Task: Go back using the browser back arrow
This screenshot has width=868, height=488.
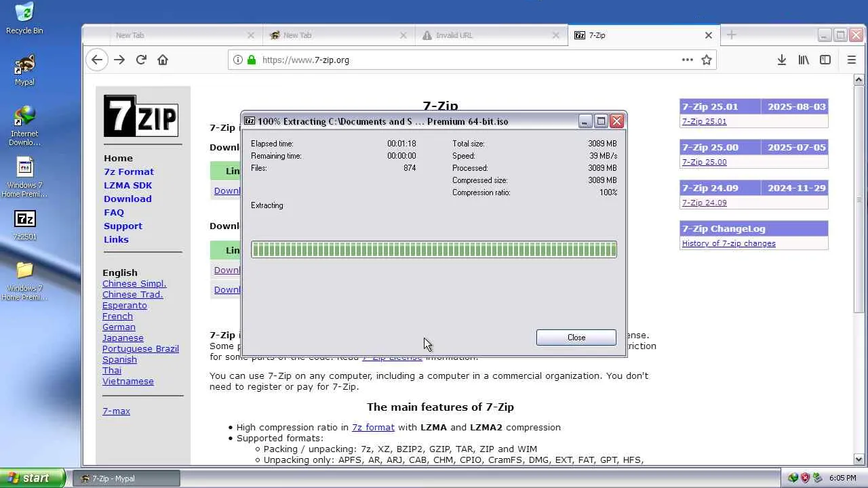Action: pos(97,60)
